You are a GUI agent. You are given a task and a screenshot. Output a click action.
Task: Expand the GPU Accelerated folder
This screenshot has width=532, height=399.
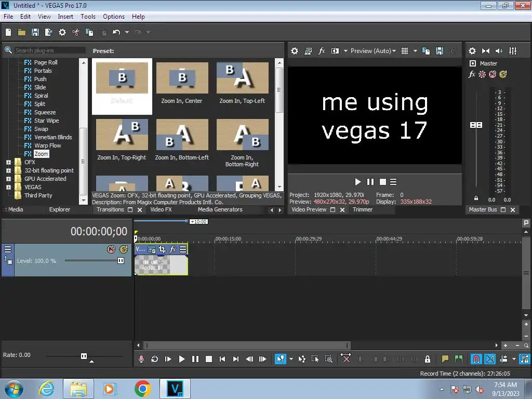point(8,179)
